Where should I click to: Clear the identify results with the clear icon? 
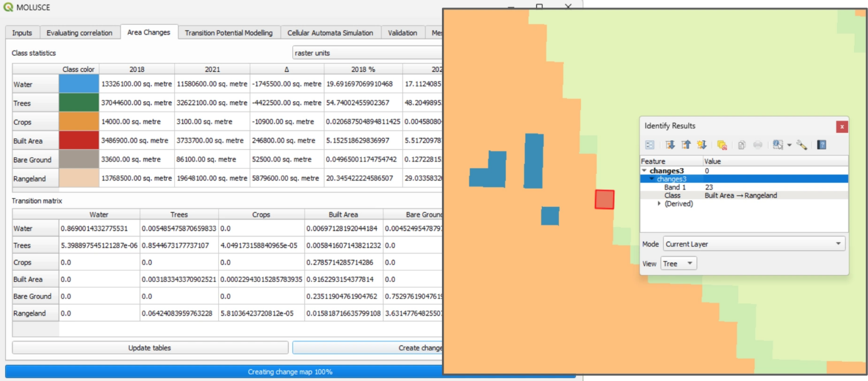(x=722, y=145)
